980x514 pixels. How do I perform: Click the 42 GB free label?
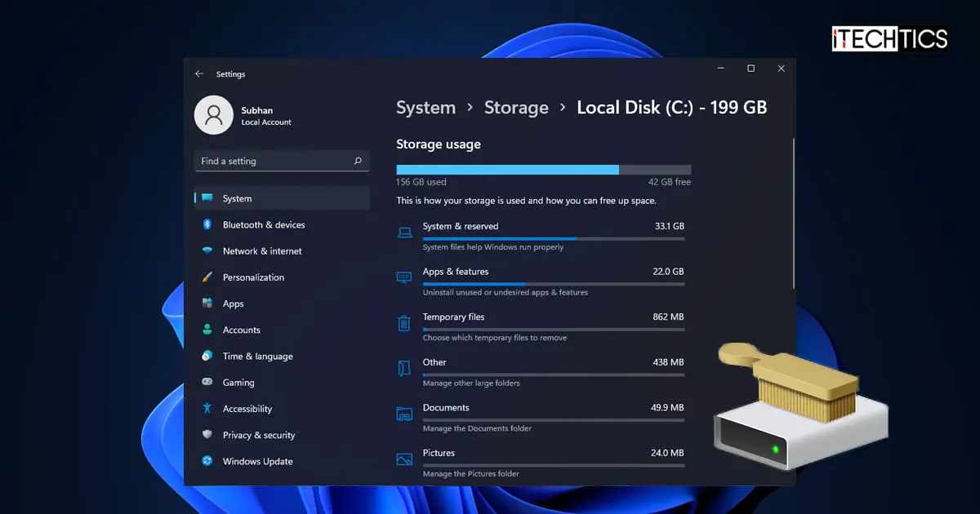[670, 182]
